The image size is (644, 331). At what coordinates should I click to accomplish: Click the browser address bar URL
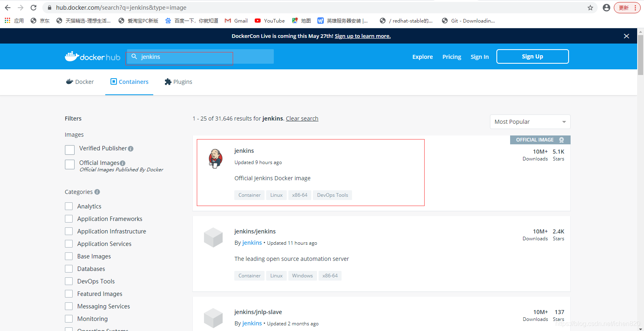click(121, 8)
